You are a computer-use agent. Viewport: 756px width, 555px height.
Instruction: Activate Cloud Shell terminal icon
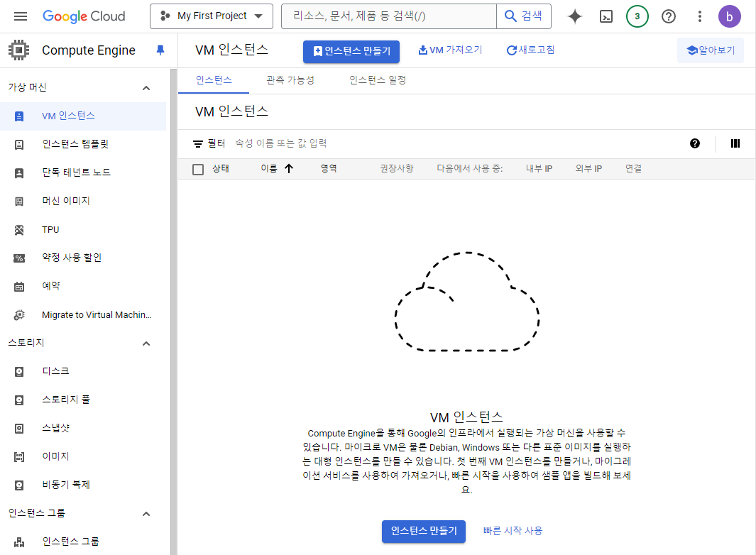[x=606, y=16]
